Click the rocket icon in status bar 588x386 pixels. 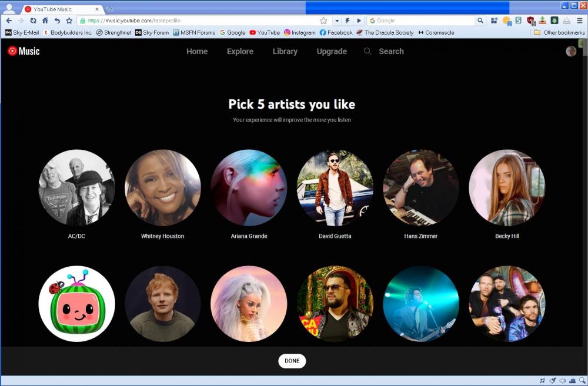(x=542, y=381)
